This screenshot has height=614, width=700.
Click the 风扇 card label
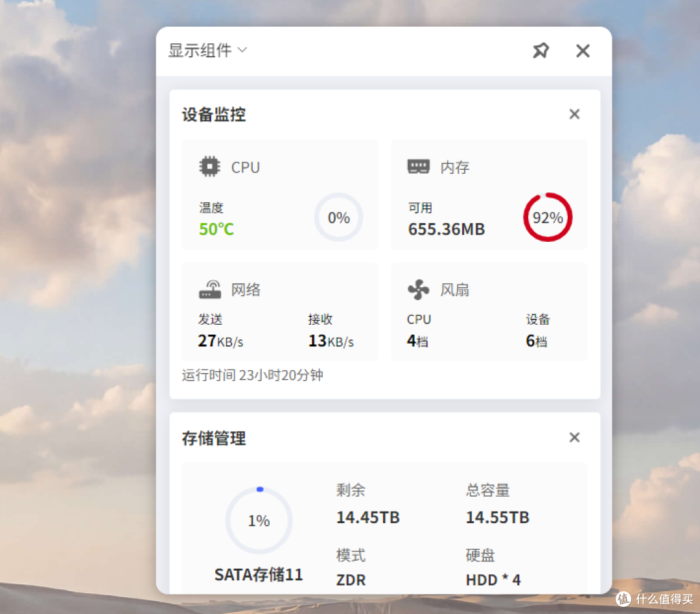[x=455, y=290]
